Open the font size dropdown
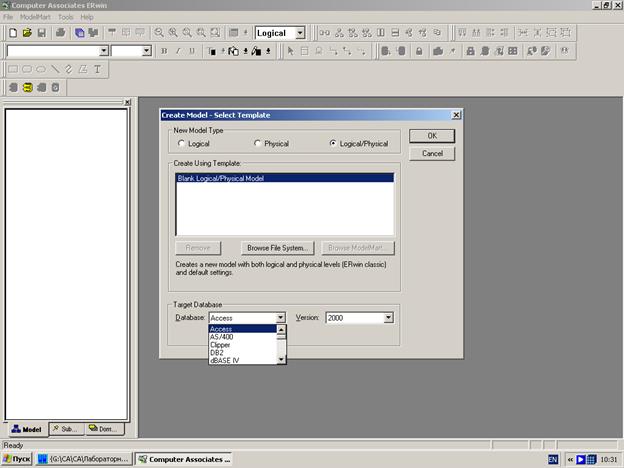 [147, 51]
